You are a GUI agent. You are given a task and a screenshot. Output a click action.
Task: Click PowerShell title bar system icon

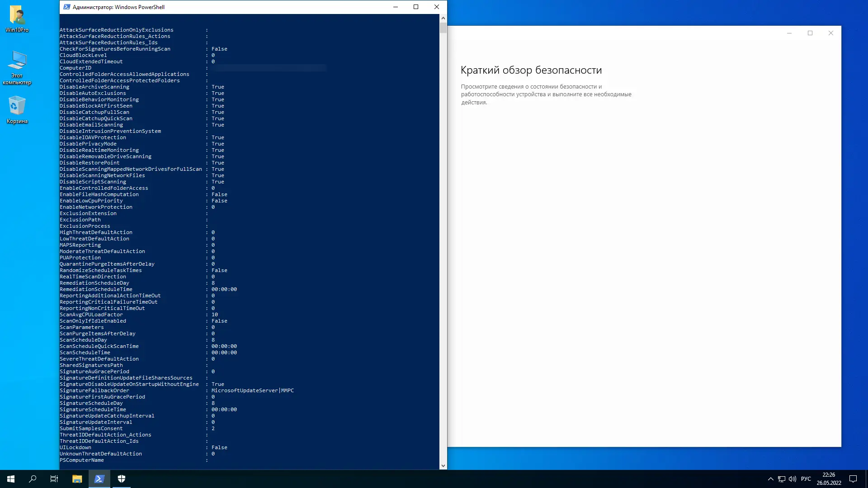pos(66,7)
